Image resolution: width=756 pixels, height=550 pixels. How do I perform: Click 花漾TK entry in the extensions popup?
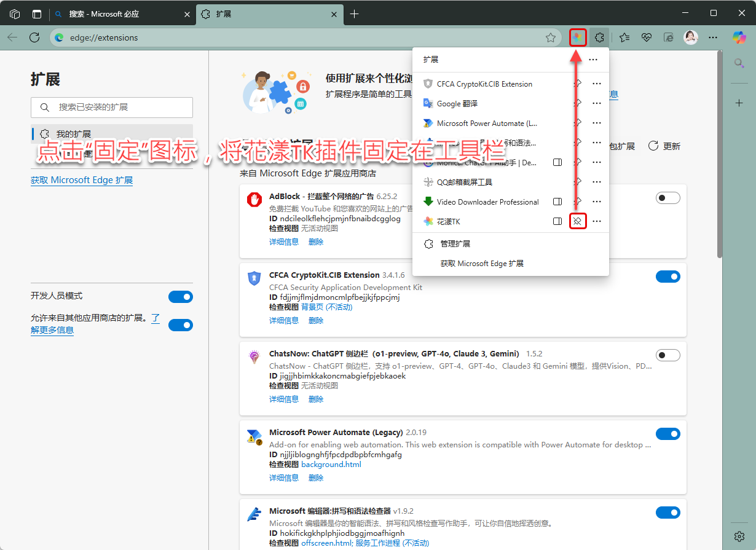[x=449, y=221]
